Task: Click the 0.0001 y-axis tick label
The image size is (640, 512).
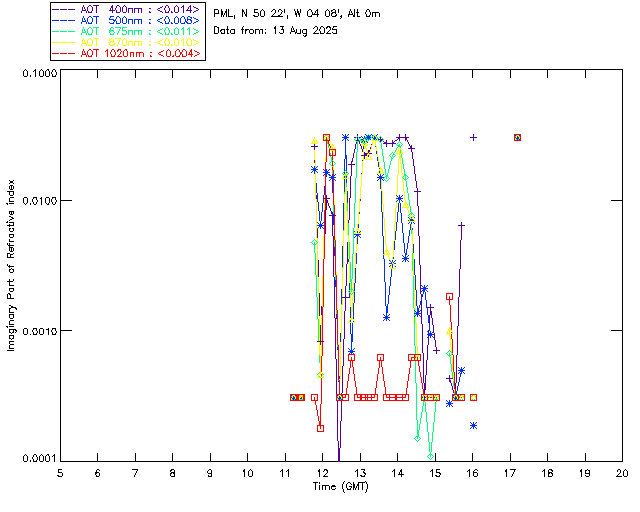Action: pos(38,458)
